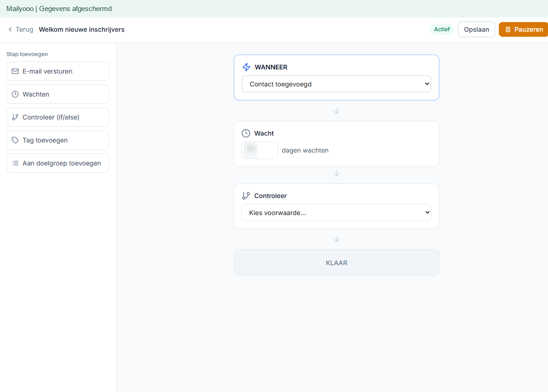Click the back chevron next to Terug
The height and width of the screenshot is (392, 548).
[x=10, y=29]
